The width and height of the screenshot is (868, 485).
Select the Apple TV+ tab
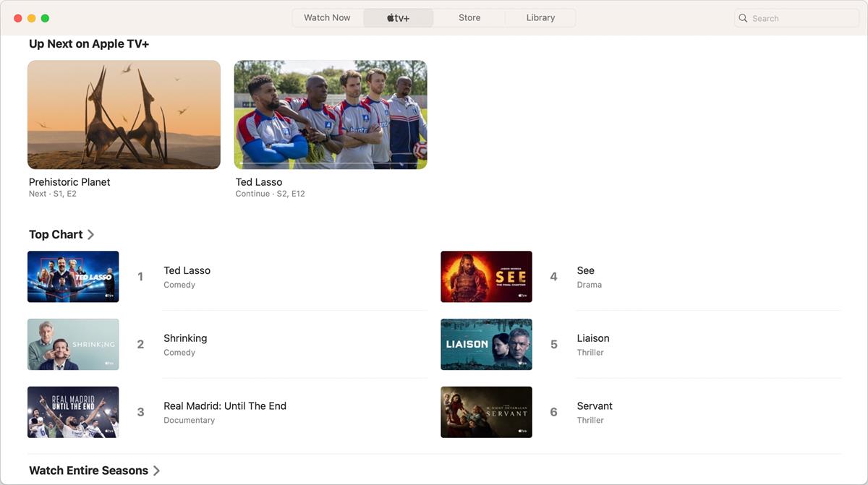pos(398,18)
